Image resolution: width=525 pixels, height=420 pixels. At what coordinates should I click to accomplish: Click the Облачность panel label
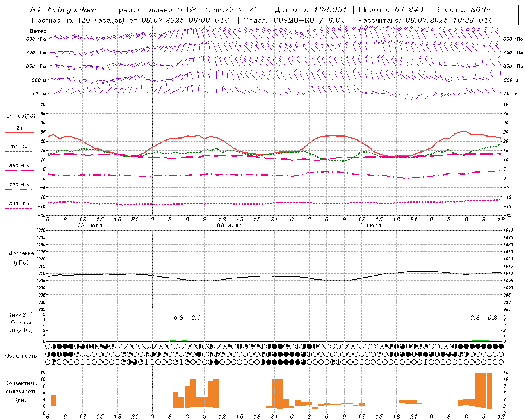click(x=21, y=356)
